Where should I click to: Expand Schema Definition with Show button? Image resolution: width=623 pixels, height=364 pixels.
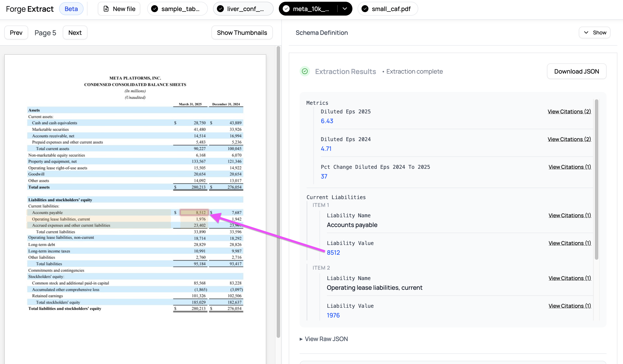coord(595,33)
